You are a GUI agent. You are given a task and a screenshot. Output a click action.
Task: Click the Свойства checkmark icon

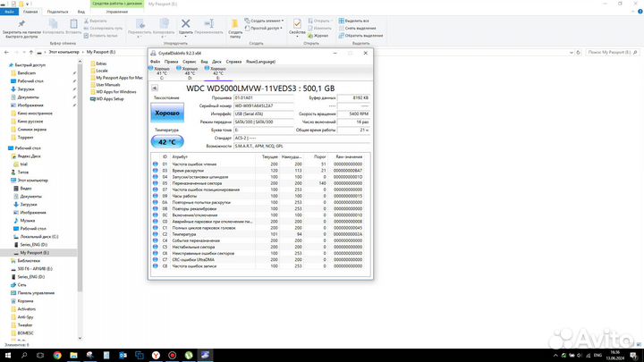tap(297, 23)
